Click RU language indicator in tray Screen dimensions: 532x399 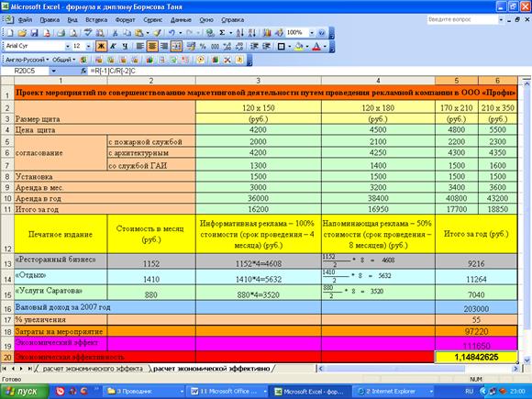470,392
